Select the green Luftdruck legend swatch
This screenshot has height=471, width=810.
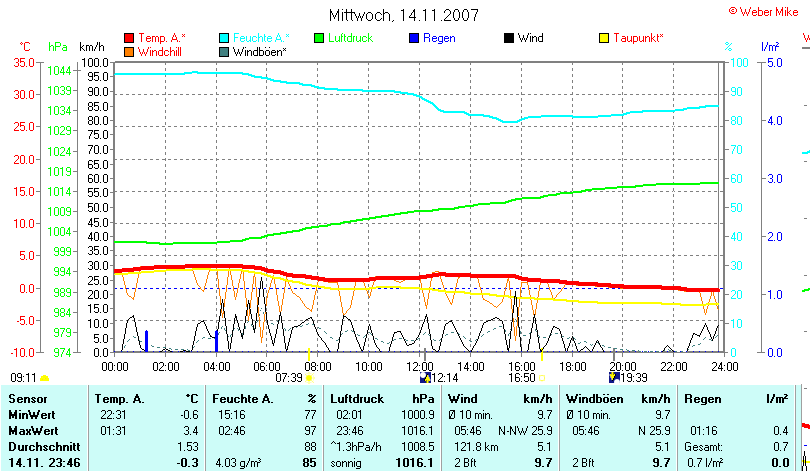click(x=319, y=38)
